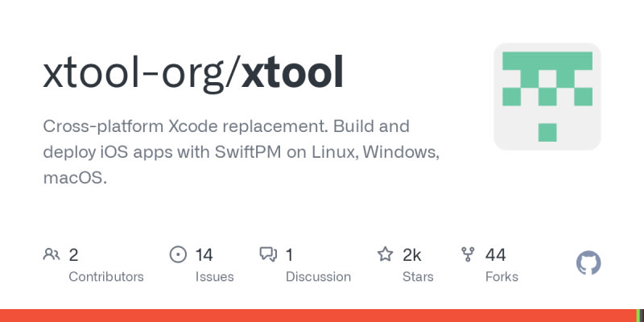
Task: Click the GitHub Octocat logo
Action: tap(589, 263)
